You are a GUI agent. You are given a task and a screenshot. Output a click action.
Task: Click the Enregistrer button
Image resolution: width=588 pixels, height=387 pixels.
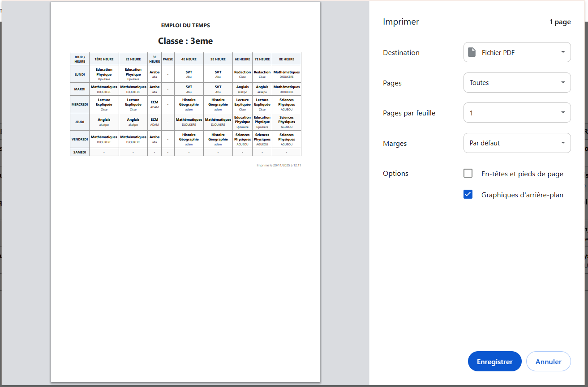click(x=494, y=361)
